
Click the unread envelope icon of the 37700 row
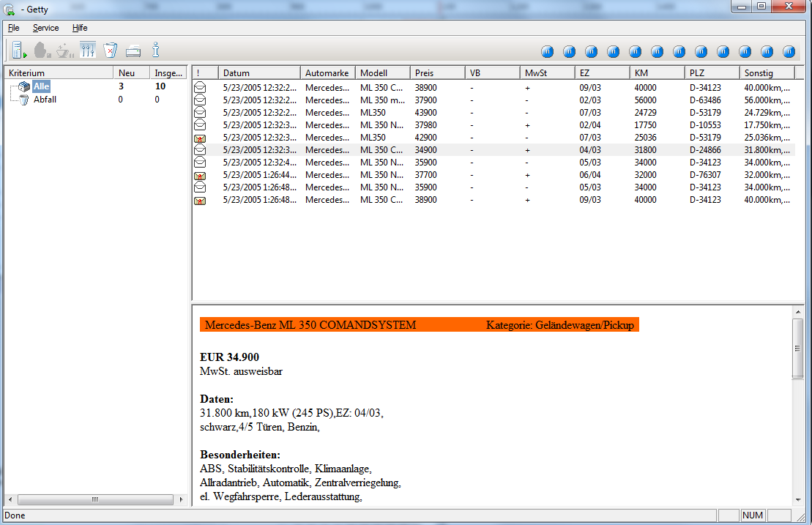click(x=200, y=175)
